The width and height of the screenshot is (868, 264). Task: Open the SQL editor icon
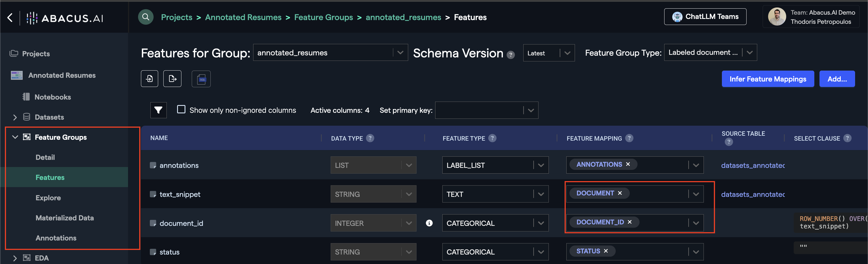[201, 79]
